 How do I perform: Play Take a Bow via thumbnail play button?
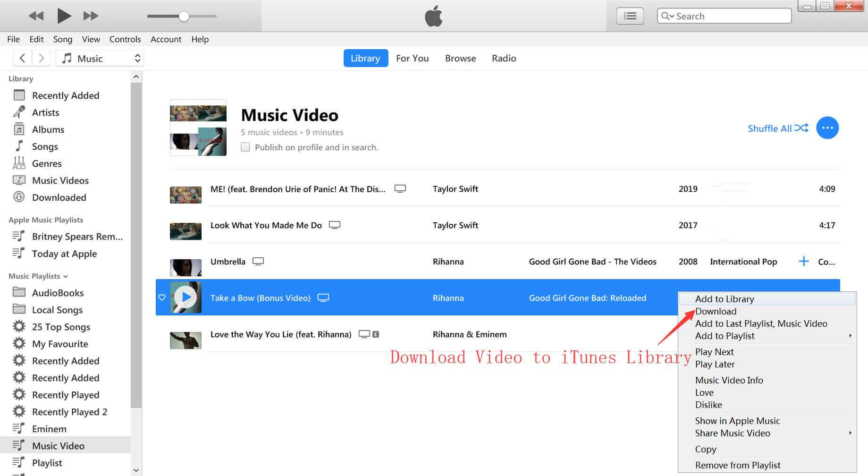[x=185, y=297]
